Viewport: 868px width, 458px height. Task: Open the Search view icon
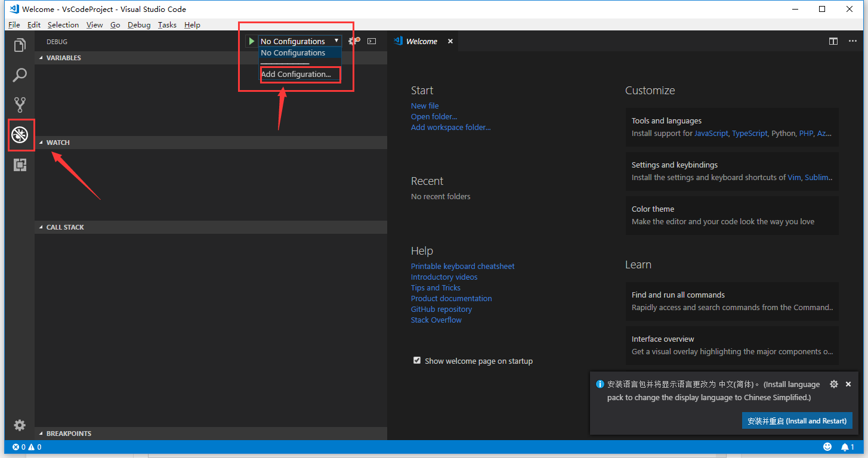20,75
